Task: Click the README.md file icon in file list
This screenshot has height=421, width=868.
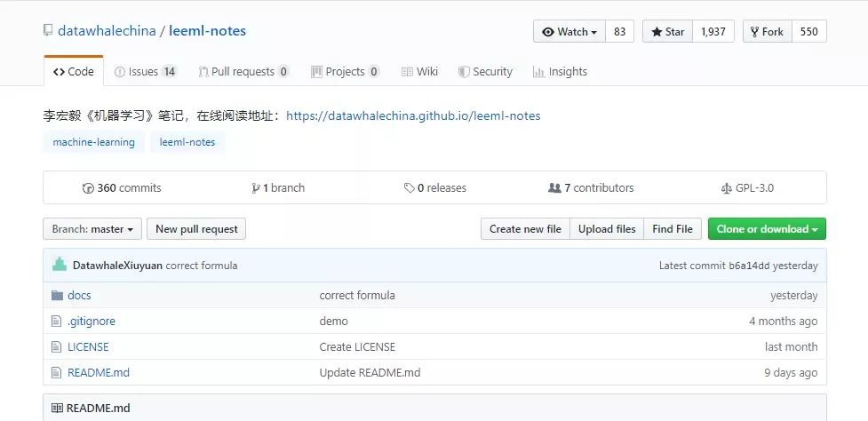Action: 56,372
